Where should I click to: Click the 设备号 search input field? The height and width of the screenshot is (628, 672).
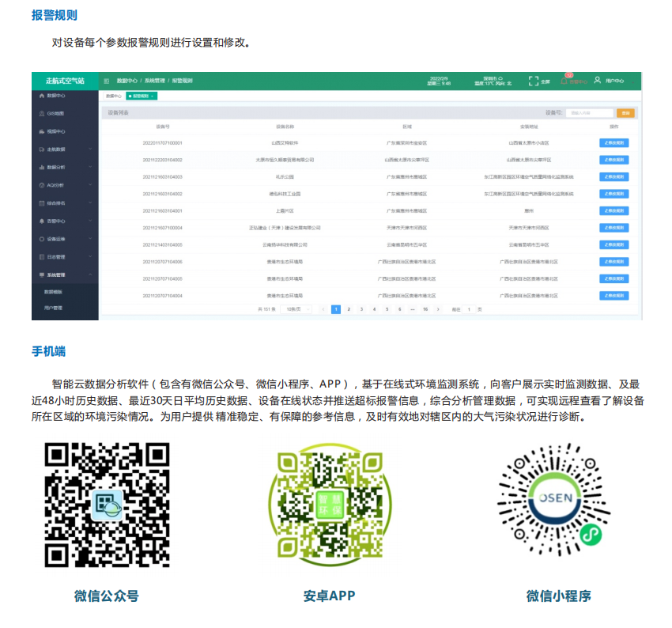(590, 113)
